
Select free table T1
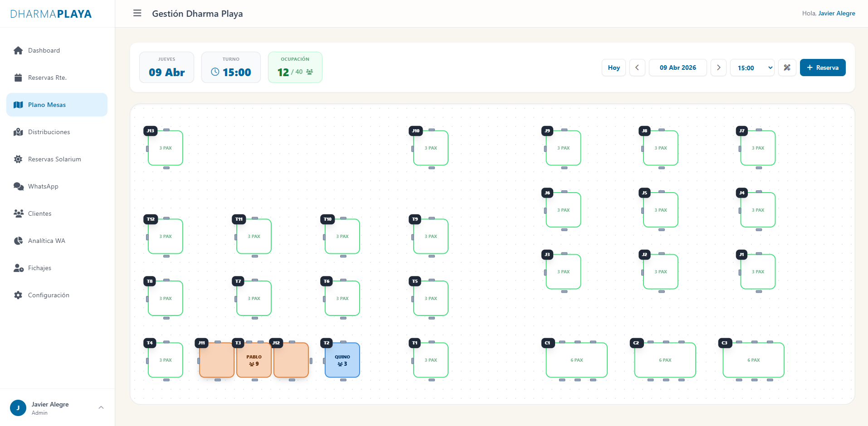[x=431, y=360]
